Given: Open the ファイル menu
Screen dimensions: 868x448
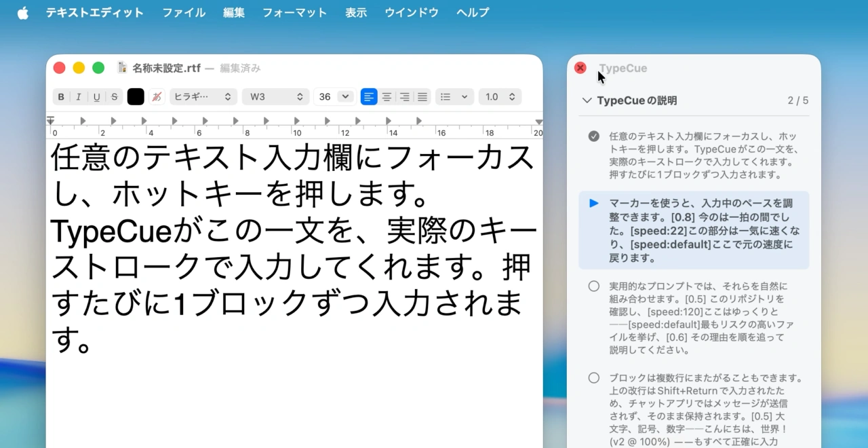Looking at the screenshot, I should pyautogui.click(x=184, y=12).
